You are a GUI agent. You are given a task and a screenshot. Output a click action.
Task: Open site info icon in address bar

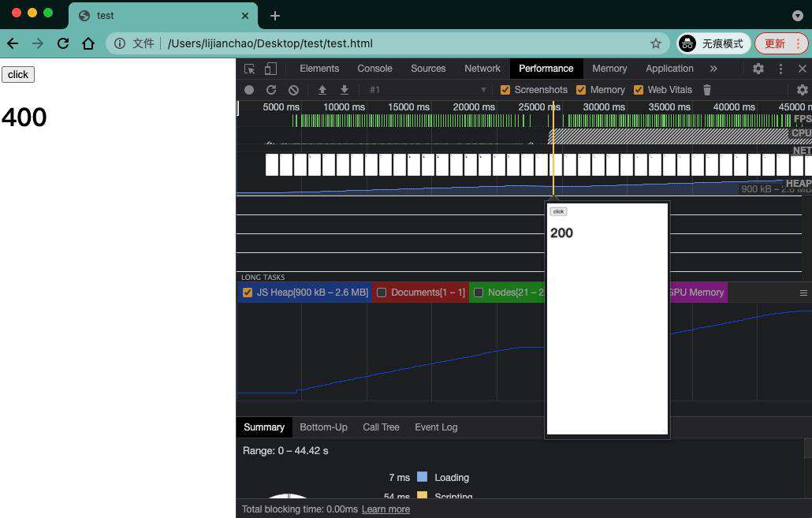pyautogui.click(x=120, y=43)
